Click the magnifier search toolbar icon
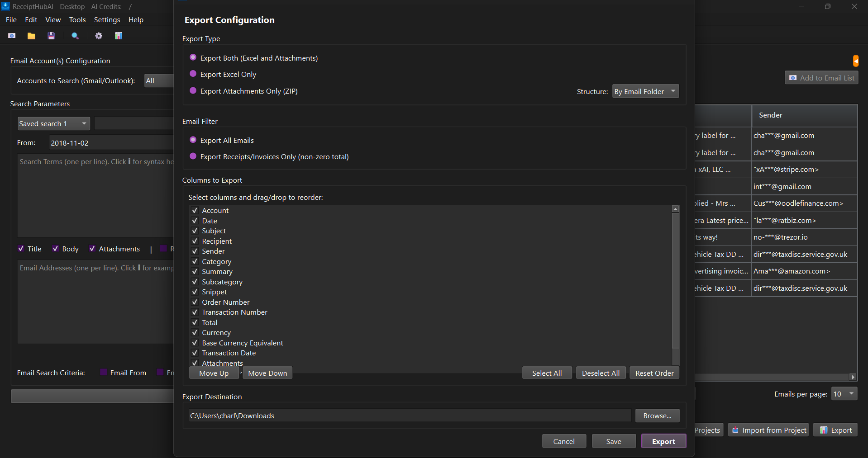The height and width of the screenshot is (458, 868). [x=75, y=36]
